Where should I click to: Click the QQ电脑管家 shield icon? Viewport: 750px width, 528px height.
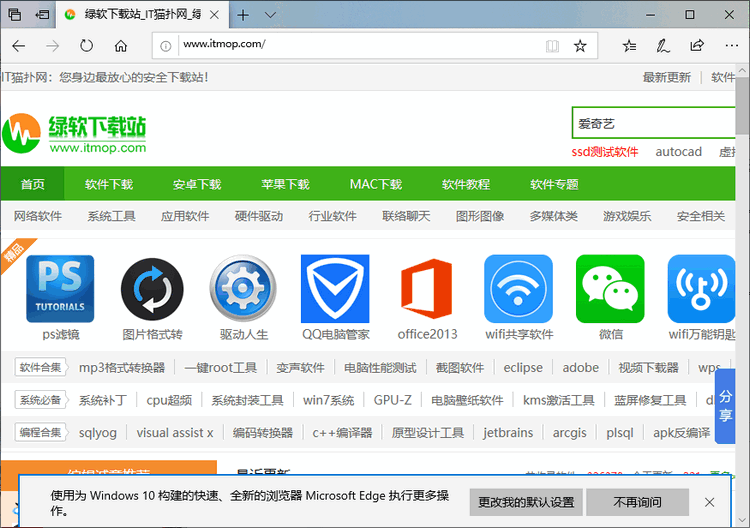point(335,289)
